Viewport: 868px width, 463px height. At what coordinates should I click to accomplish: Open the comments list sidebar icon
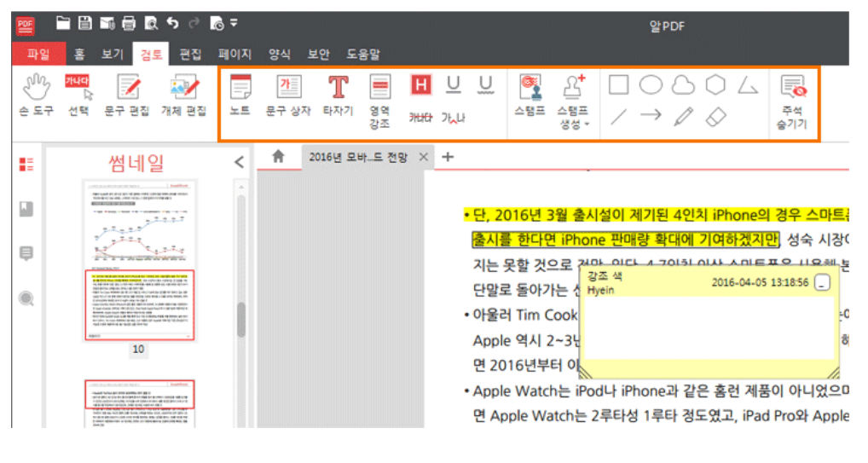[x=26, y=253]
